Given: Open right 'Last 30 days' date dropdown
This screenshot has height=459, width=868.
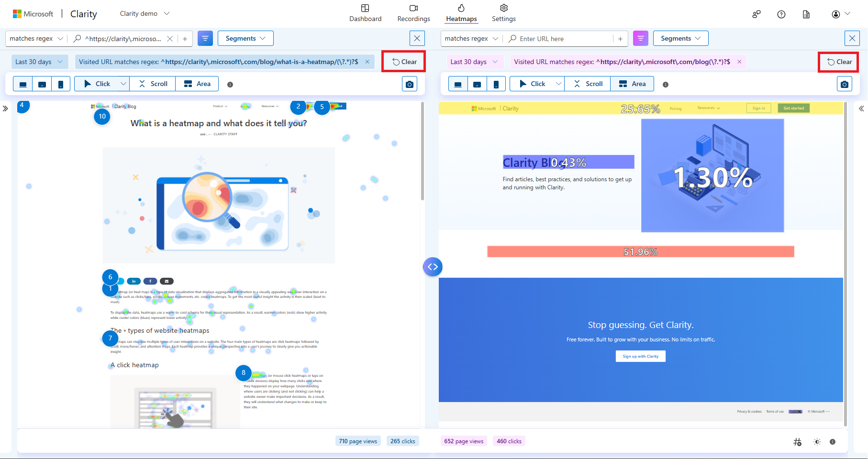Looking at the screenshot, I should point(474,62).
